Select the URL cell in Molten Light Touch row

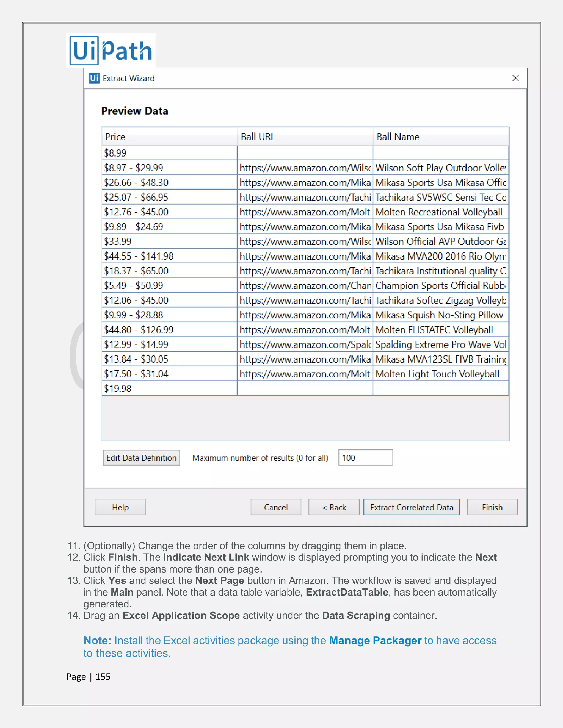click(x=305, y=374)
